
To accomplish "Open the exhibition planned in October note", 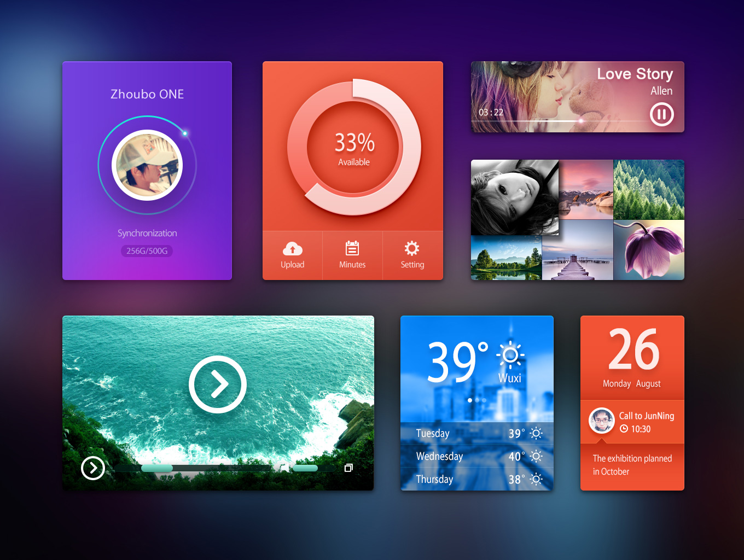I will click(x=632, y=465).
